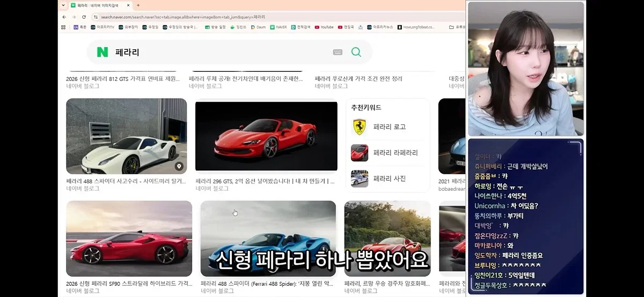
Task: Click the 추천키워드 heading
Action: pos(367,107)
